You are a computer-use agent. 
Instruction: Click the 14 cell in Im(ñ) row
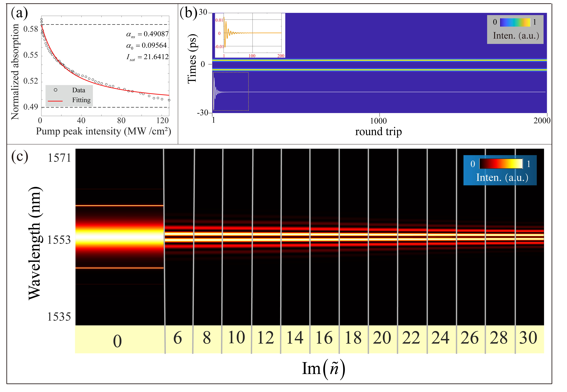295,339
